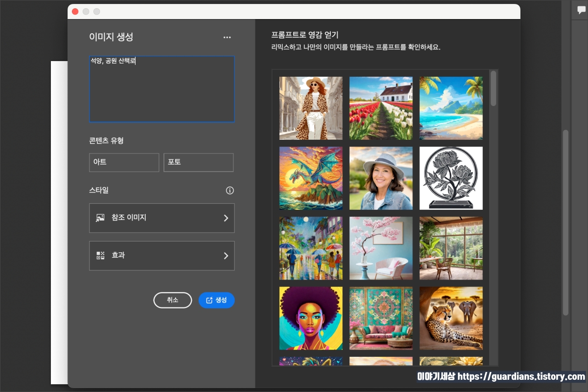Screen dimensions: 588x392
Task: Select the cherry blossom vase thumbnail
Action: [x=381, y=248]
